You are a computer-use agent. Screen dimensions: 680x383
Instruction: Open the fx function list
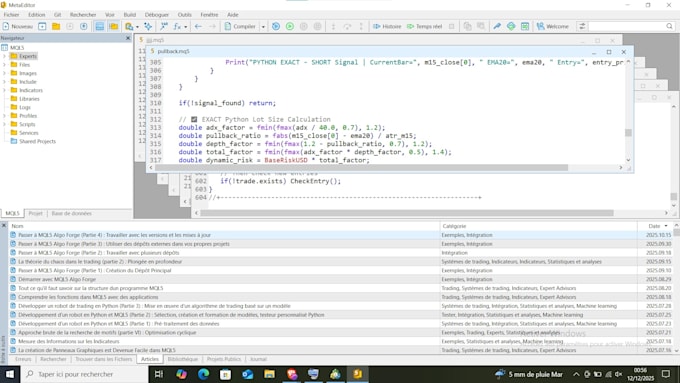tap(177, 26)
